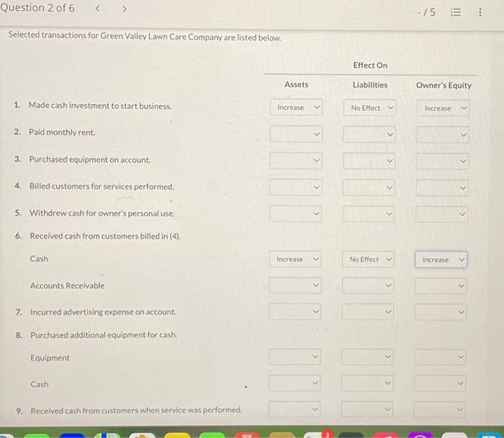504x438 pixels.
Task: Open Liabilities dropdown for Paid monthly rent
Action: [x=369, y=134]
